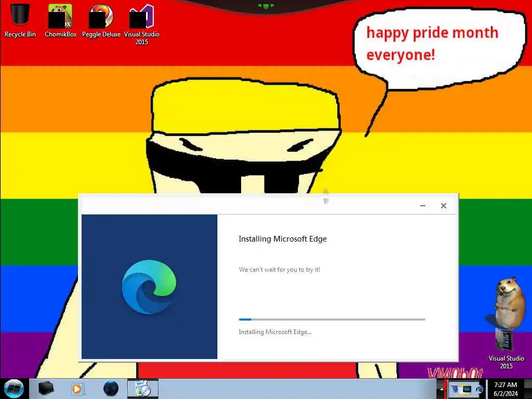Open the black folder taskbar icon

tap(46, 389)
